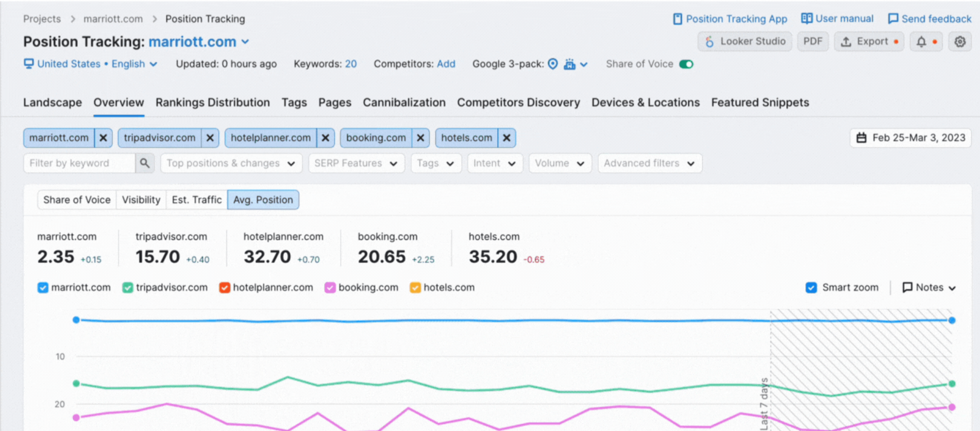The height and width of the screenshot is (431, 980).
Task: Click the Looker Studio button
Action: (745, 42)
